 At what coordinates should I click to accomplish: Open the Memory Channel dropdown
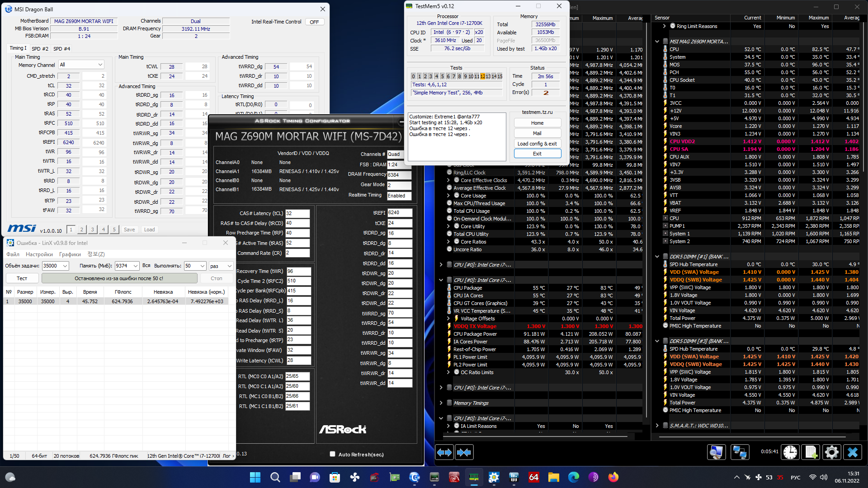[81, 65]
